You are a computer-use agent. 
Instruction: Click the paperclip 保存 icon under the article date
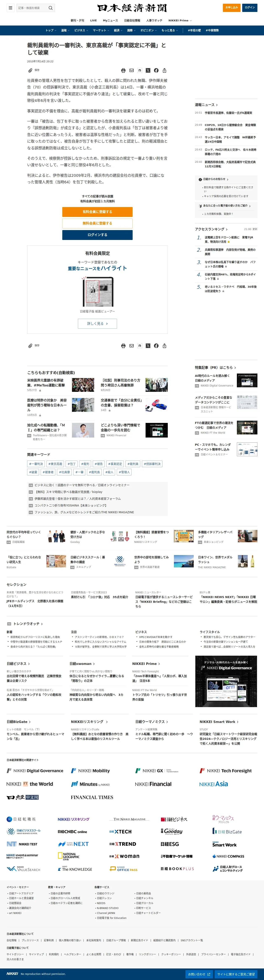(30, 70)
